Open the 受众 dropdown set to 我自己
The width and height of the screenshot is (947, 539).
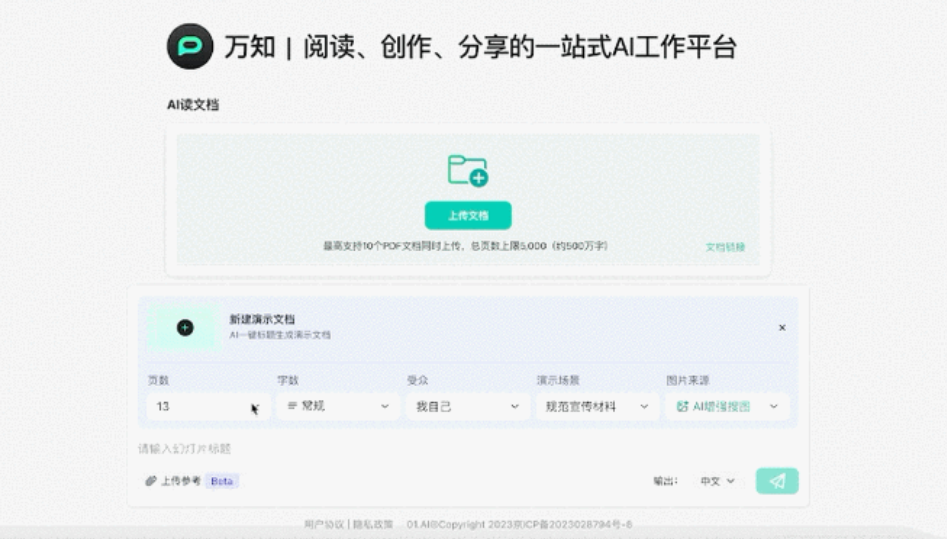coord(467,407)
